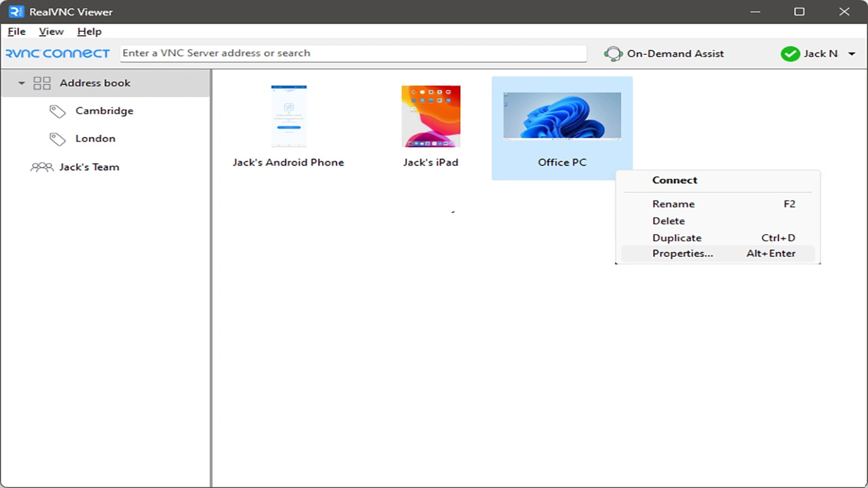Open the View menu
Image resolution: width=868 pixels, height=488 pixels.
51,31
